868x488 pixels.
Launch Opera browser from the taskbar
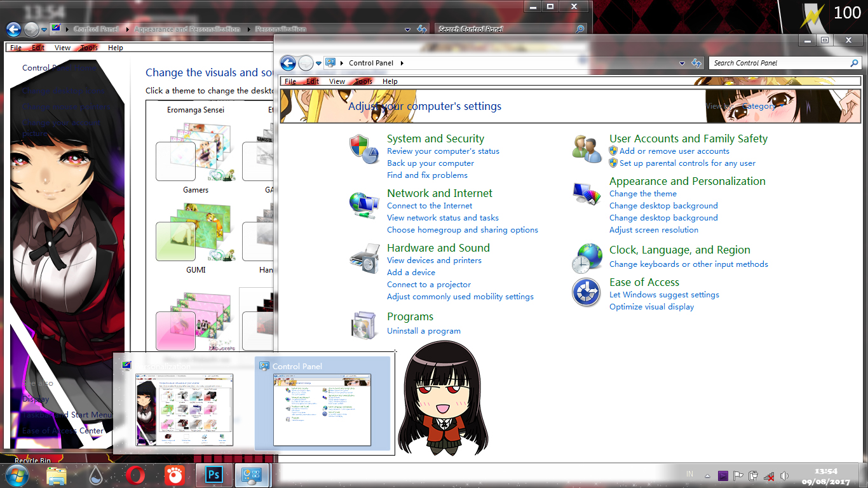pos(135,476)
